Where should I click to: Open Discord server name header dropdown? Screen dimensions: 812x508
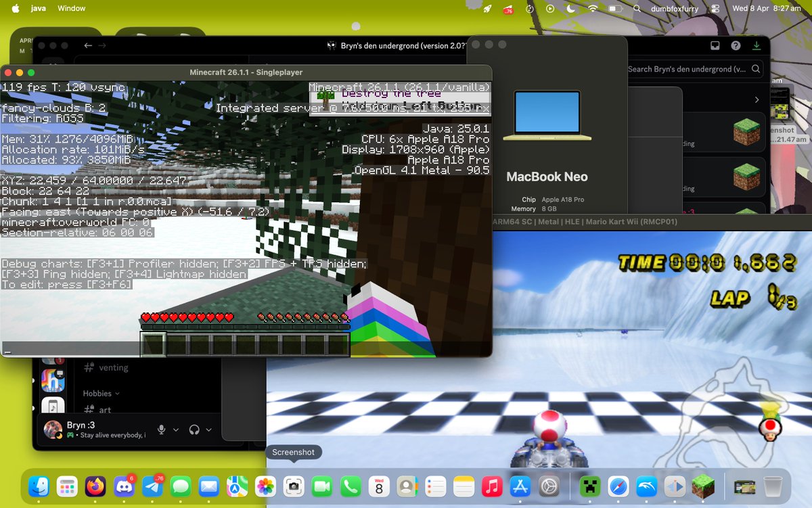tap(398, 45)
